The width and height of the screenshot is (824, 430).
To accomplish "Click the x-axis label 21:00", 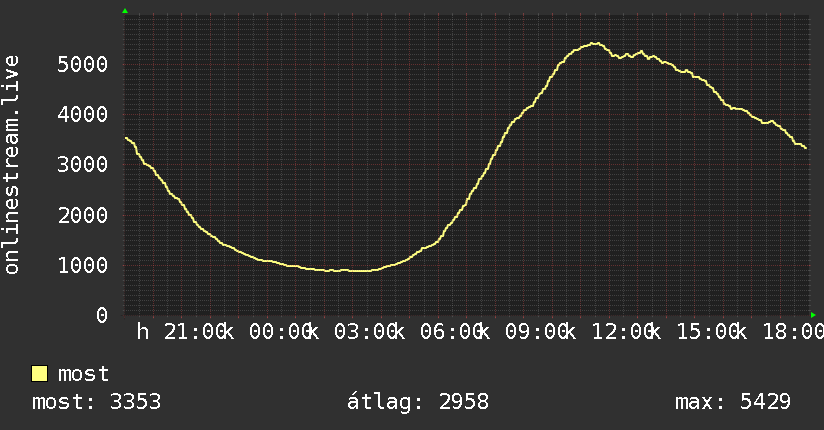I will (194, 332).
